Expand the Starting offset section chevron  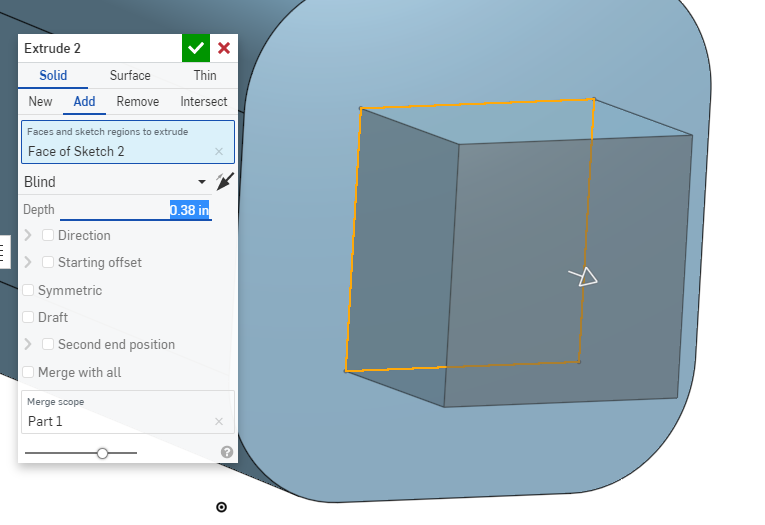(28, 262)
